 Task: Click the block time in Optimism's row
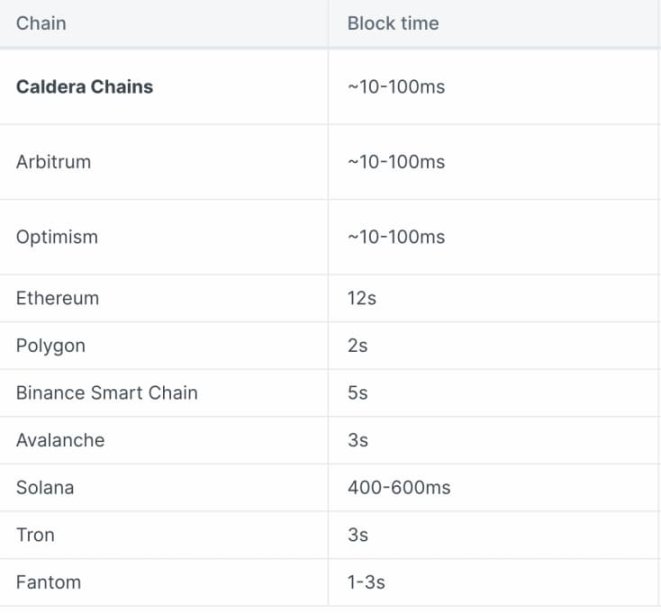coord(396,237)
